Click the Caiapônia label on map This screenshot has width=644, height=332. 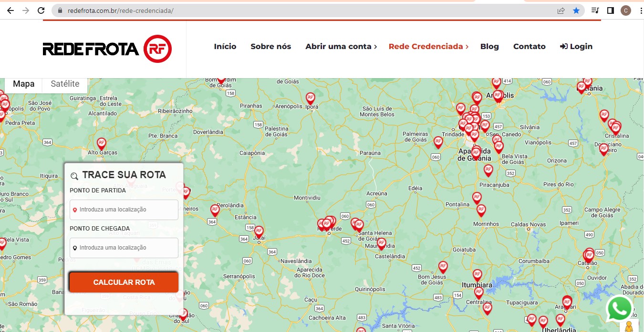[x=252, y=153]
